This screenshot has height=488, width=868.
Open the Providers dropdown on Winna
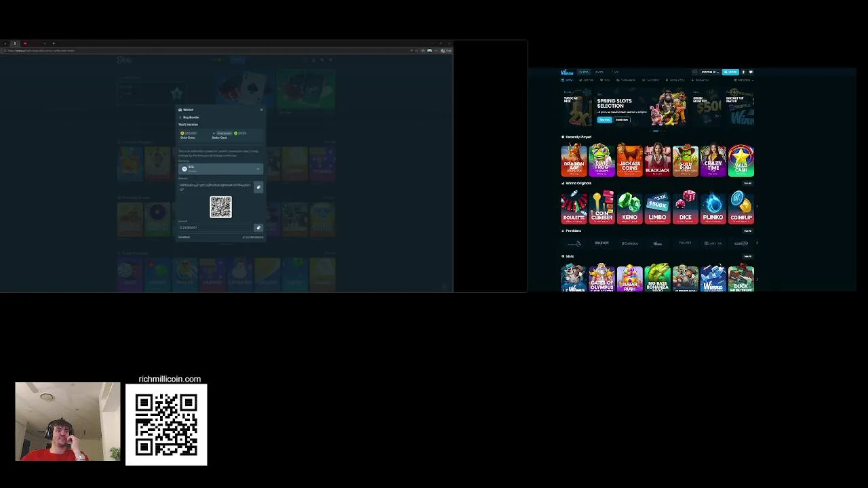(744, 80)
